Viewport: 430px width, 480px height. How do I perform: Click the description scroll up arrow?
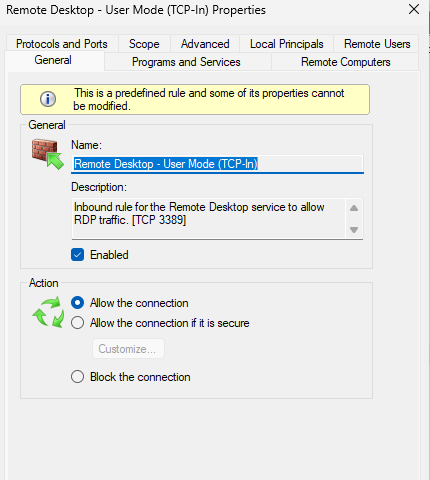pyautogui.click(x=354, y=209)
